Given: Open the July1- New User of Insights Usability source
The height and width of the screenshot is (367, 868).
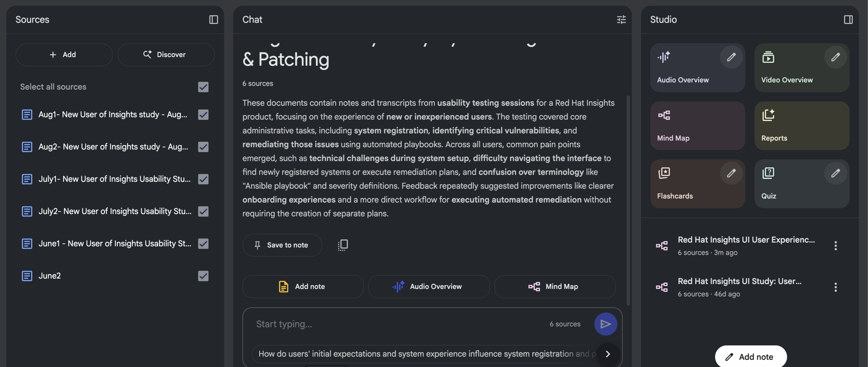Looking at the screenshot, I should [x=115, y=179].
